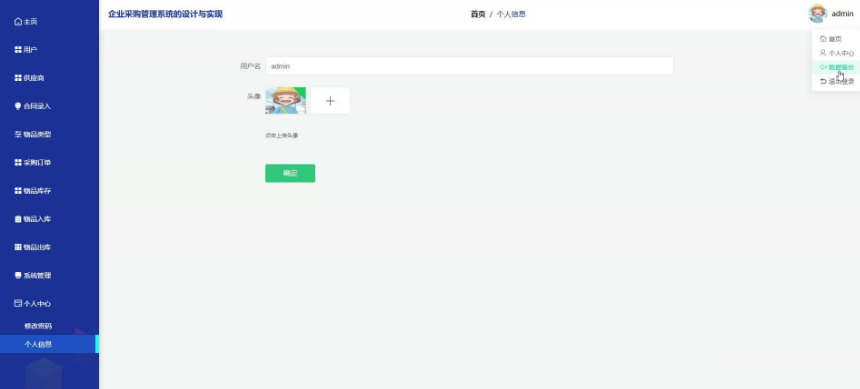Image resolution: width=860 pixels, height=389 pixels.
Task: Focus the 用户名 input field
Action: coord(469,66)
